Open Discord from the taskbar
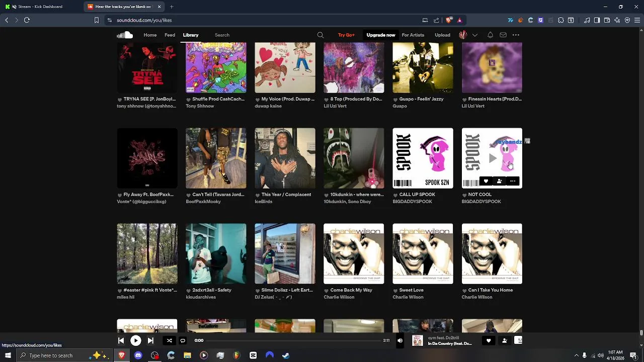Image resolution: width=644 pixels, height=362 pixels. tap(138, 355)
